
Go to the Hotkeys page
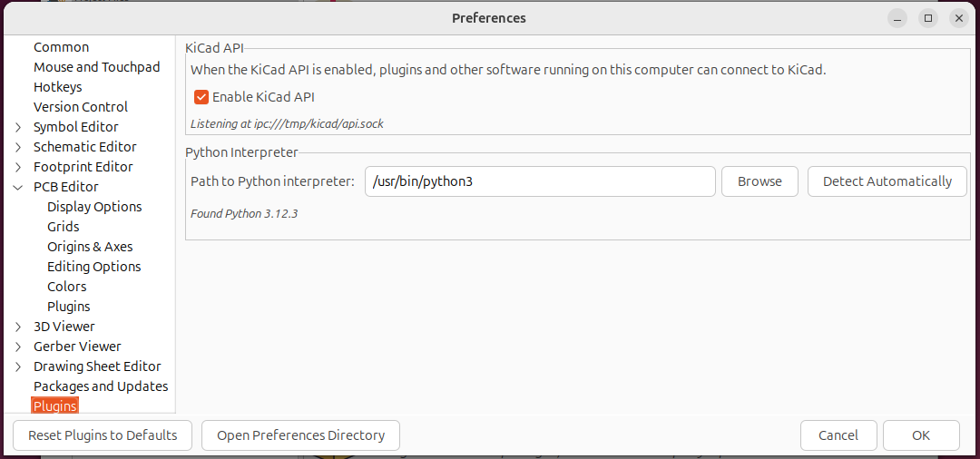57,87
